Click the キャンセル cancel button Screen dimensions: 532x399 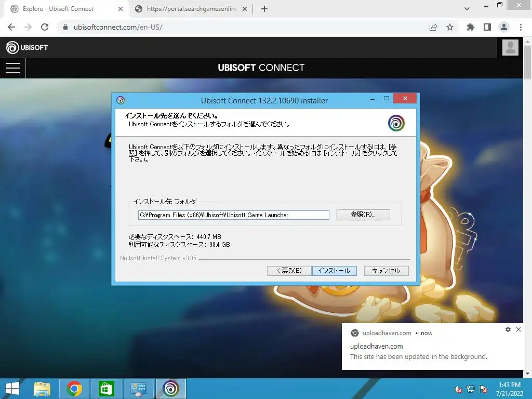386,270
